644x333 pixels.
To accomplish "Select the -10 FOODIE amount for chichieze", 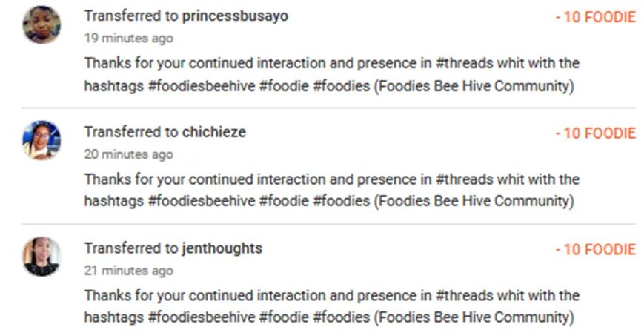I will [x=595, y=133].
